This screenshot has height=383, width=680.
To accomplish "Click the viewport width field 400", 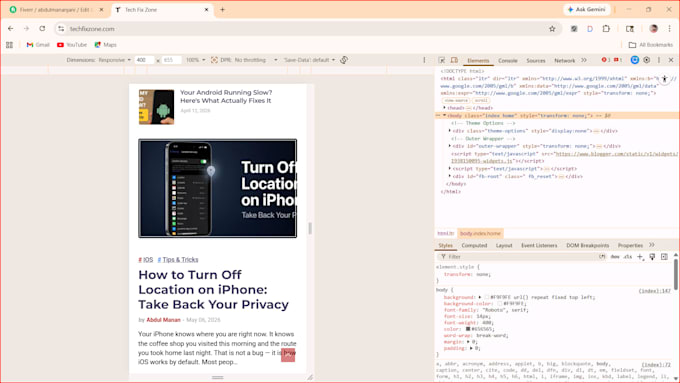I will (144, 60).
